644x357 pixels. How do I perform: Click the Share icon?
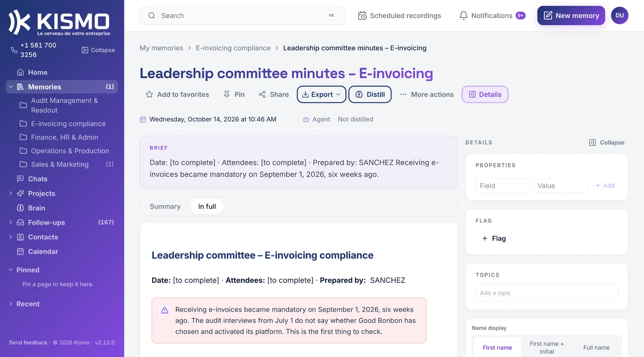pos(262,94)
